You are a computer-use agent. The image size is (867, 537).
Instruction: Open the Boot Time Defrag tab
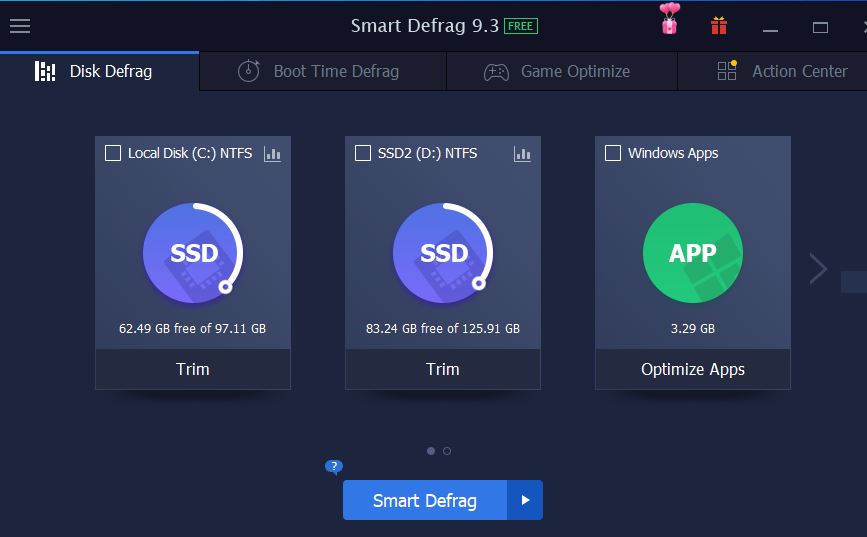323,71
